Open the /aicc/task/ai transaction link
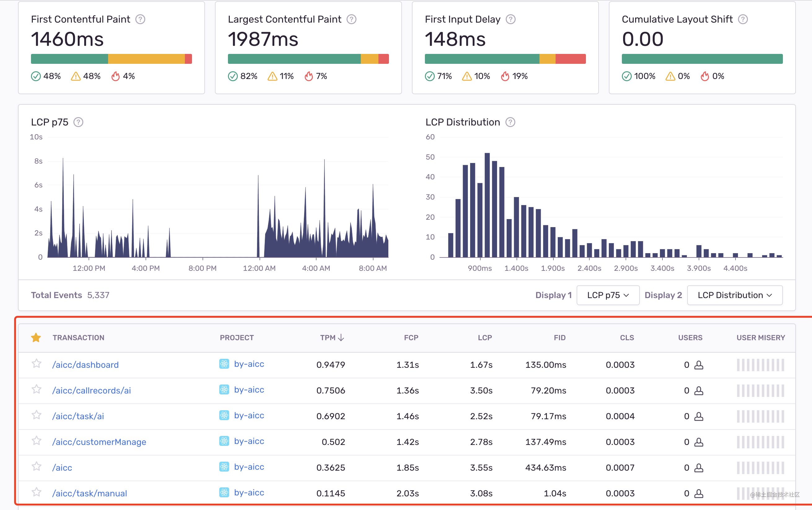The height and width of the screenshot is (510, 812). point(78,416)
